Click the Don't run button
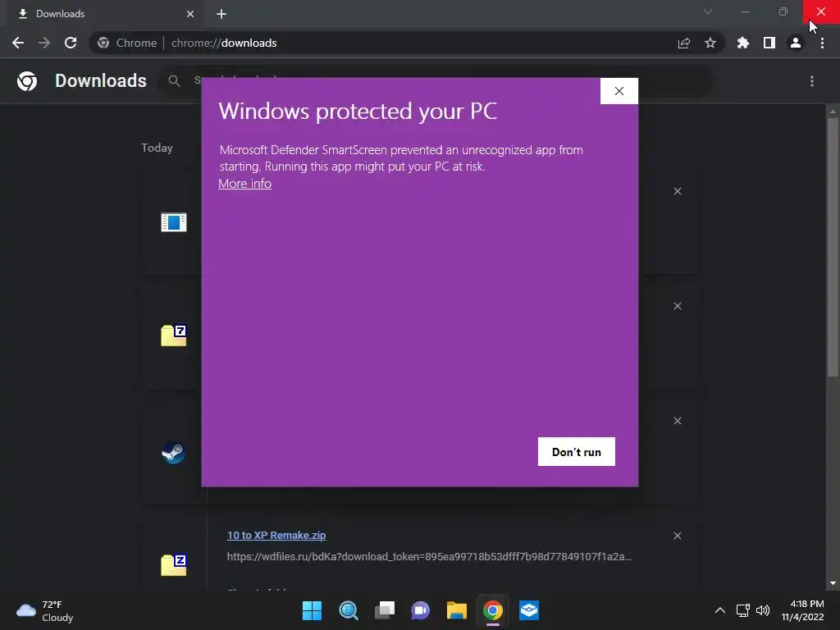The image size is (840, 630). point(577,452)
